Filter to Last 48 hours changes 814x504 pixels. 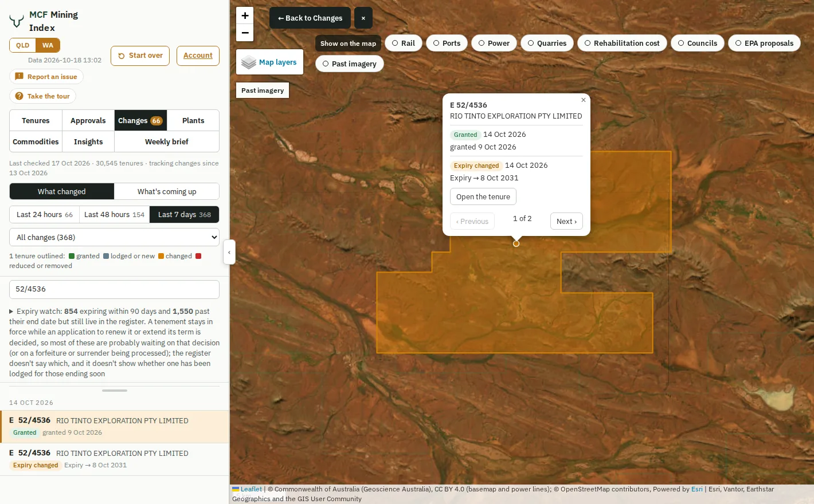(x=115, y=214)
